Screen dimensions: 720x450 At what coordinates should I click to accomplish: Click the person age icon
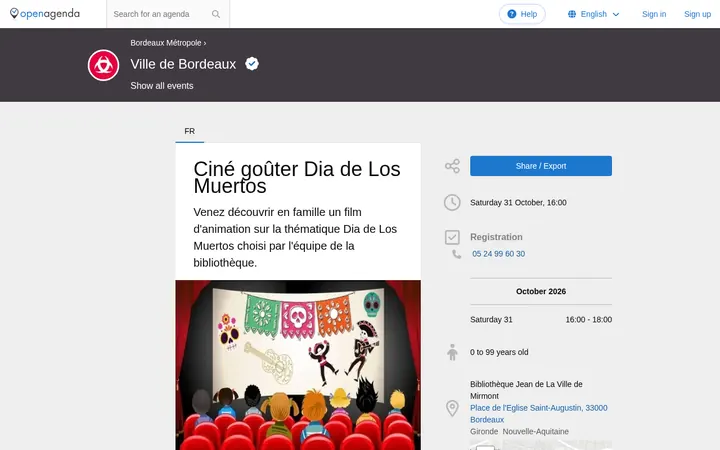[452, 352]
